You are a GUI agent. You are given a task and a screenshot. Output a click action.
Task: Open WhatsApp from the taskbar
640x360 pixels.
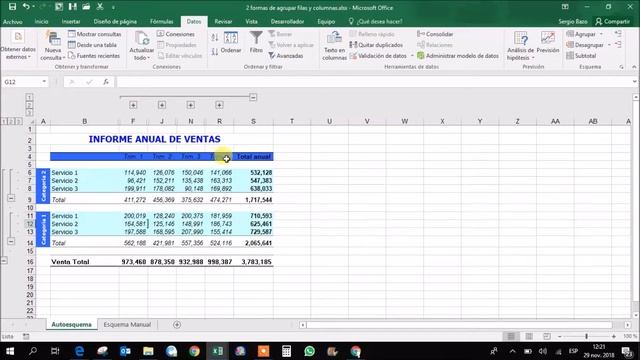point(309,351)
